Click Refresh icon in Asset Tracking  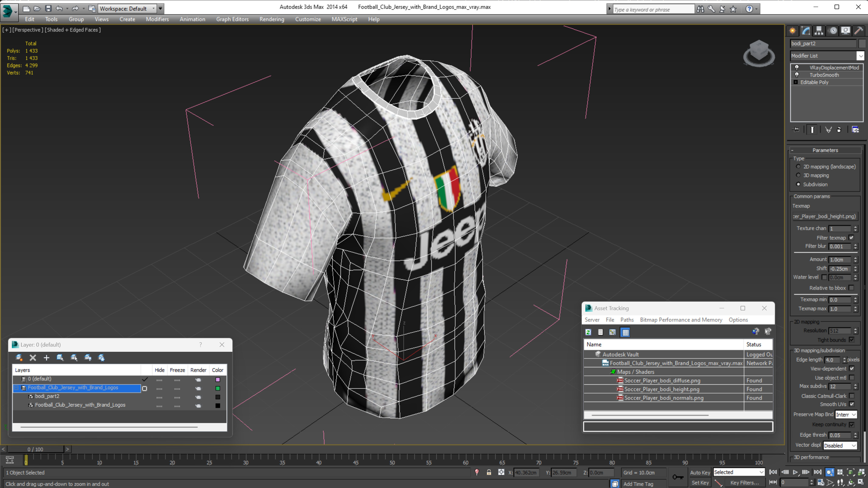[x=588, y=332]
